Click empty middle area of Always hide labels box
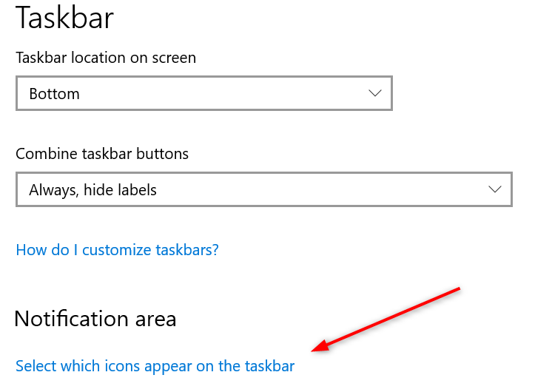This screenshot has width=552, height=392. click(x=317, y=189)
